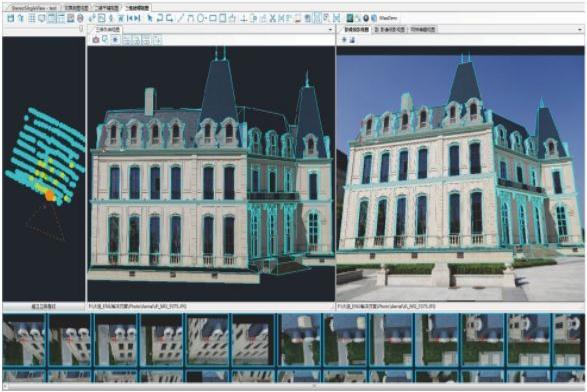Open first thumbnail in image strip
The image size is (587, 392).
tap(24, 340)
